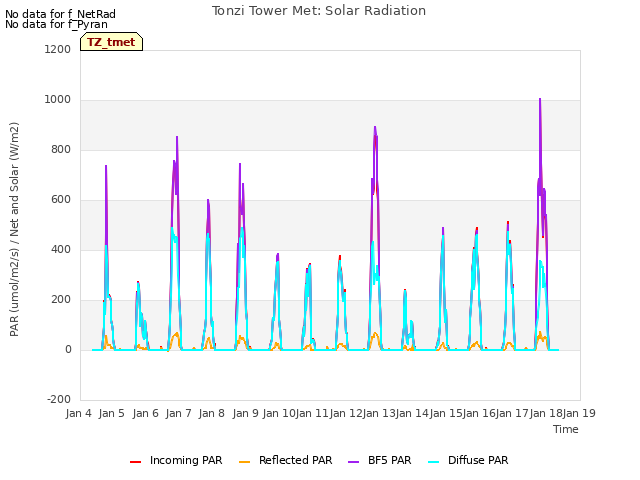Click the Jan 11 x-axis tick label
Screen dimensions: 640x480
(x=312, y=413)
